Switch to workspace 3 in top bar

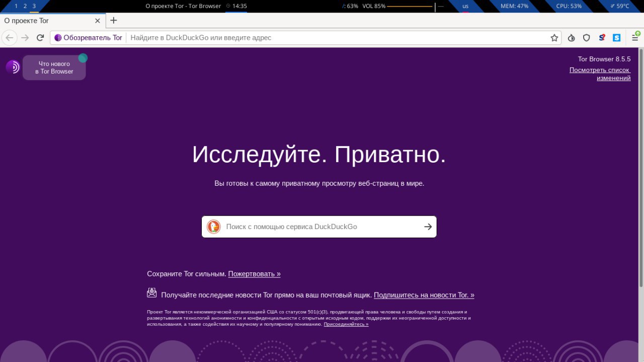click(x=34, y=6)
